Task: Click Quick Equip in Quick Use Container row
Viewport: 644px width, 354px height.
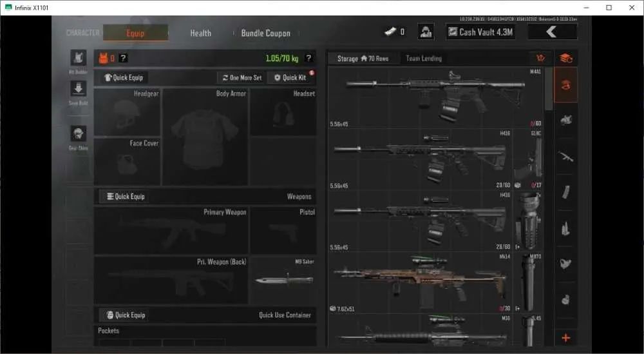Action: (x=126, y=315)
